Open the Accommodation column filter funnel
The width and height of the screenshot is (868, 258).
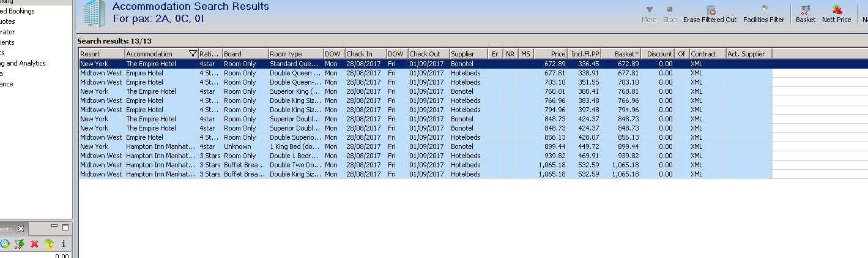(193, 54)
